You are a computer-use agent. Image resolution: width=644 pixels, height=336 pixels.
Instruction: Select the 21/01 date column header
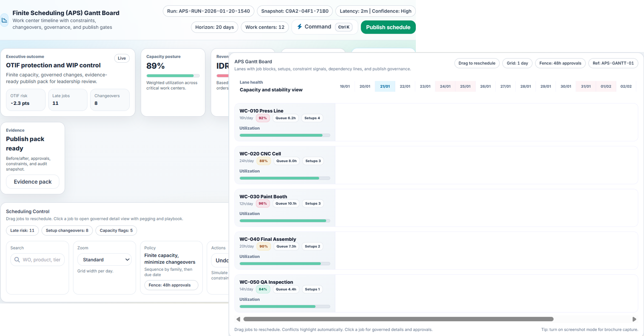(x=385, y=86)
